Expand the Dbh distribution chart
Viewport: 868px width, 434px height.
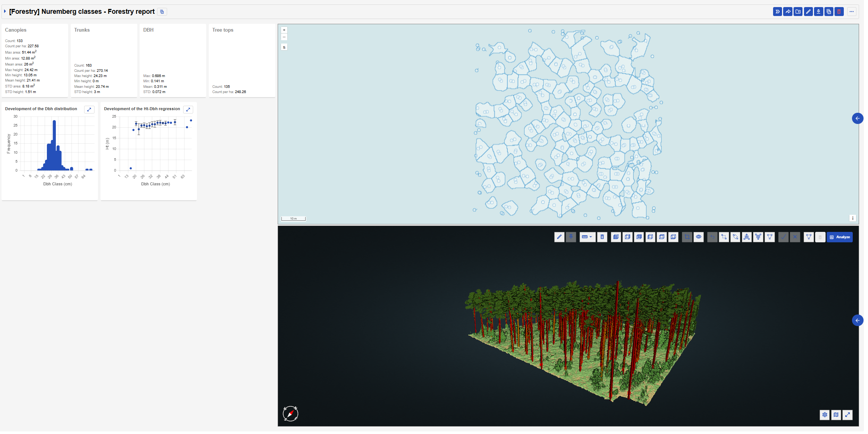(x=89, y=109)
